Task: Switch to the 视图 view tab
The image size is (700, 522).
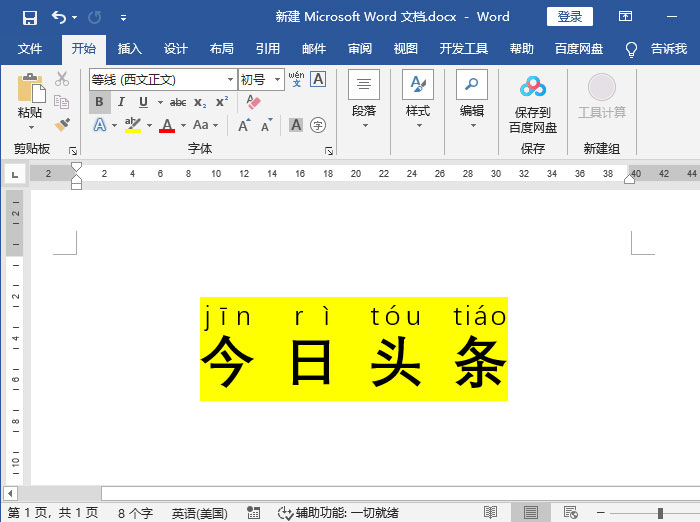Action: (x=405, y=48)
